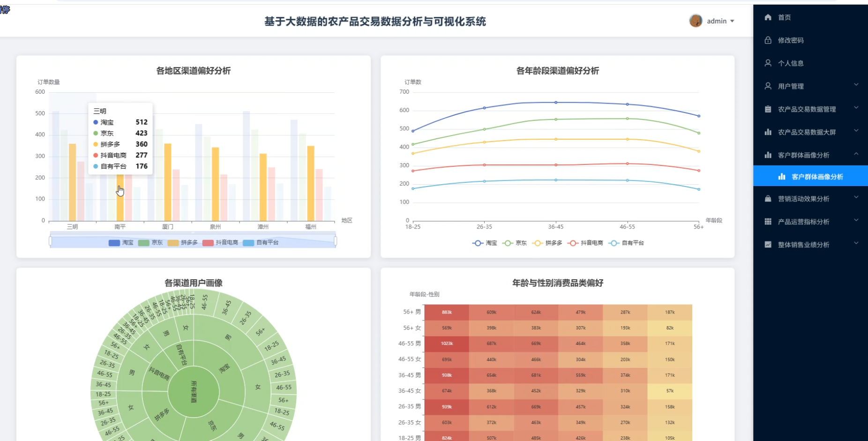
Task: Click the 各地区渠道偏好分析 chart title
Action: pyautogui.click(x=193, y=71)
